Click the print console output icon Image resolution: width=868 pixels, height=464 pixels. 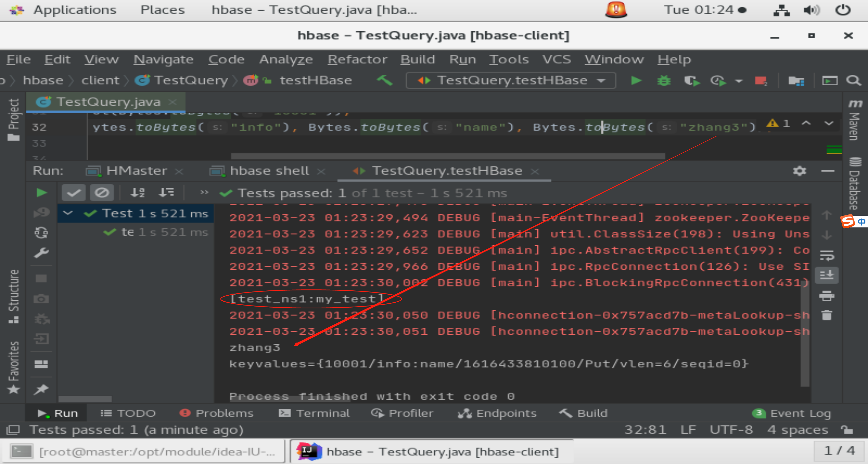pos(827,296)
